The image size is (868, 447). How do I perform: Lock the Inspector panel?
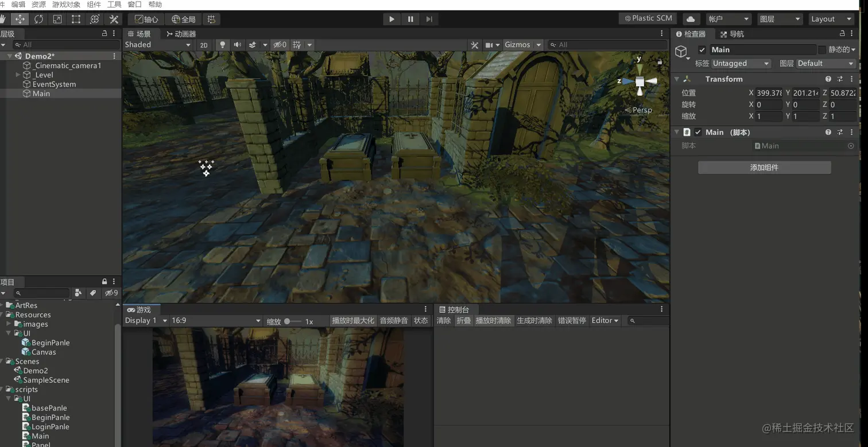tap(842, 33)
